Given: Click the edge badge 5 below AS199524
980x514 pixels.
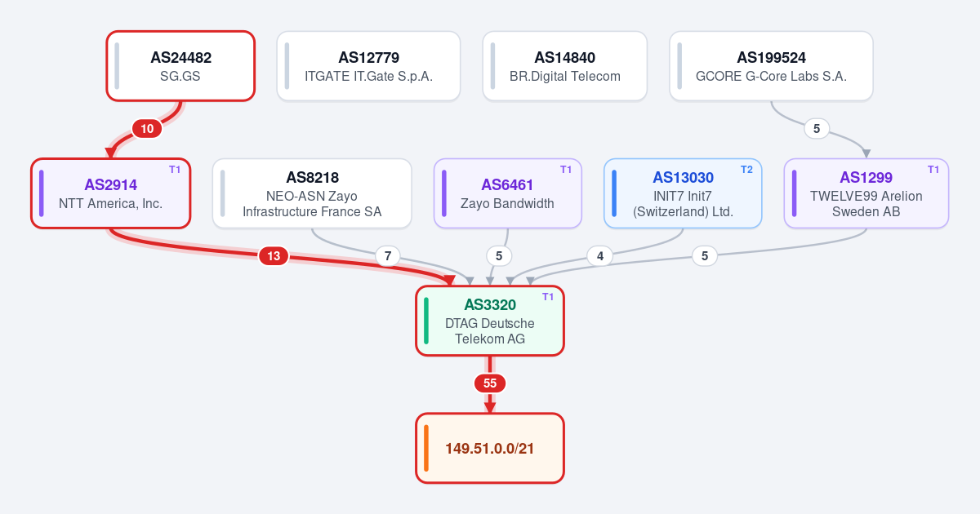Looking at the screenshot, I should (x=817, y=128).
